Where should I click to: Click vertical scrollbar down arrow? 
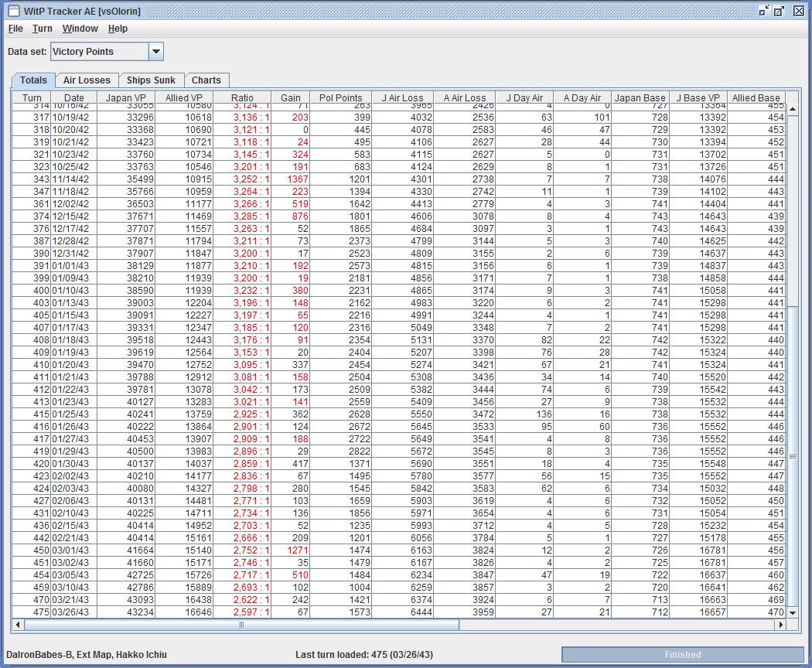pos(793,612)
